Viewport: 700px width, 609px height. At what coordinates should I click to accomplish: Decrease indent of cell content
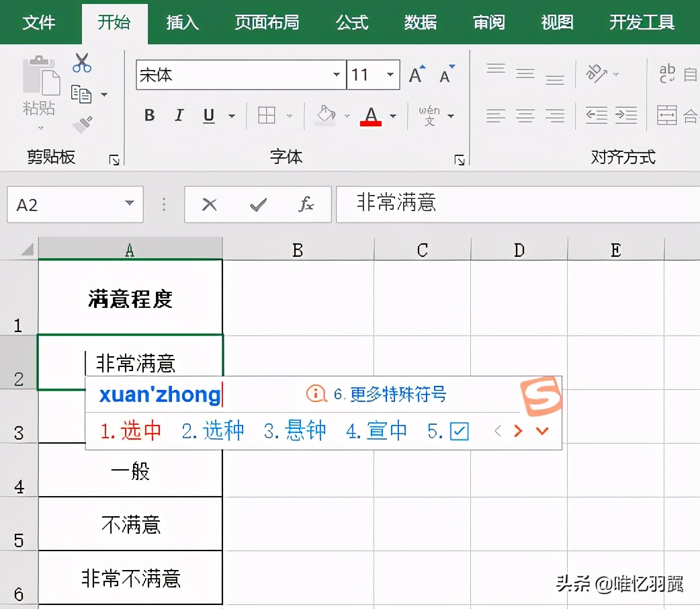pos(597,115)
